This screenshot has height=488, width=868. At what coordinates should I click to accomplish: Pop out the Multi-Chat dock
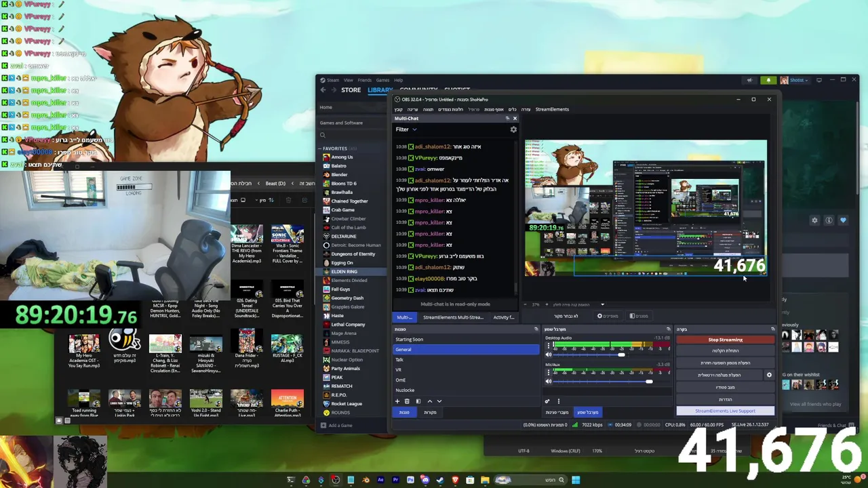[507, 119]
